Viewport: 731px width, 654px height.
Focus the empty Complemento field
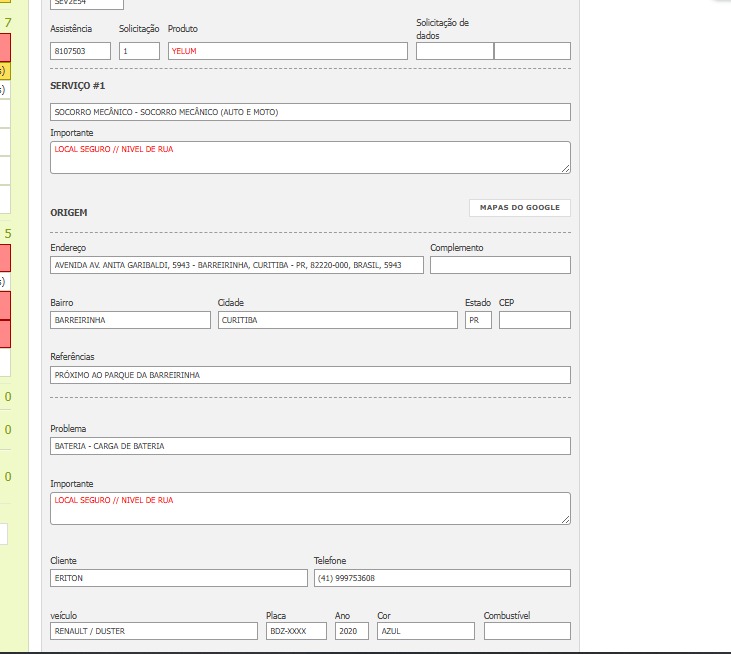[500, 265]
